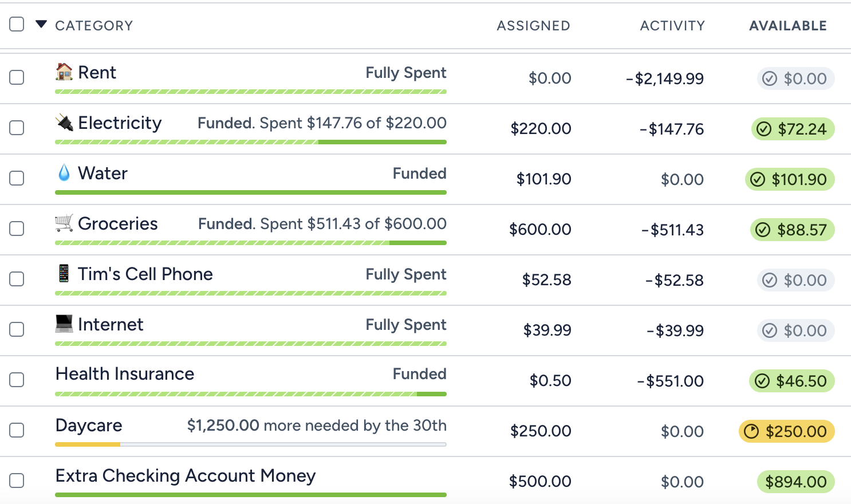
Task: Click the shopping cart icon beside Groceries
Action: pos(64,223)
